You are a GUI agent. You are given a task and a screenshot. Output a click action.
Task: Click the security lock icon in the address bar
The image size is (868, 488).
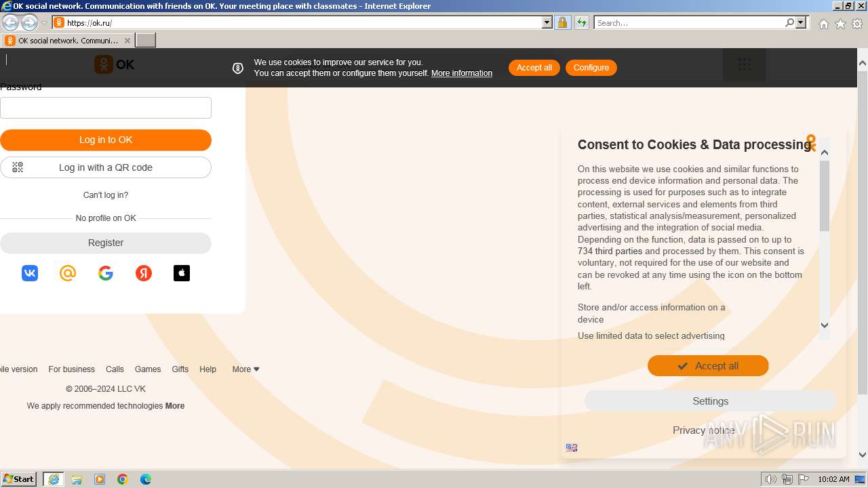click(x=562, y=22)
